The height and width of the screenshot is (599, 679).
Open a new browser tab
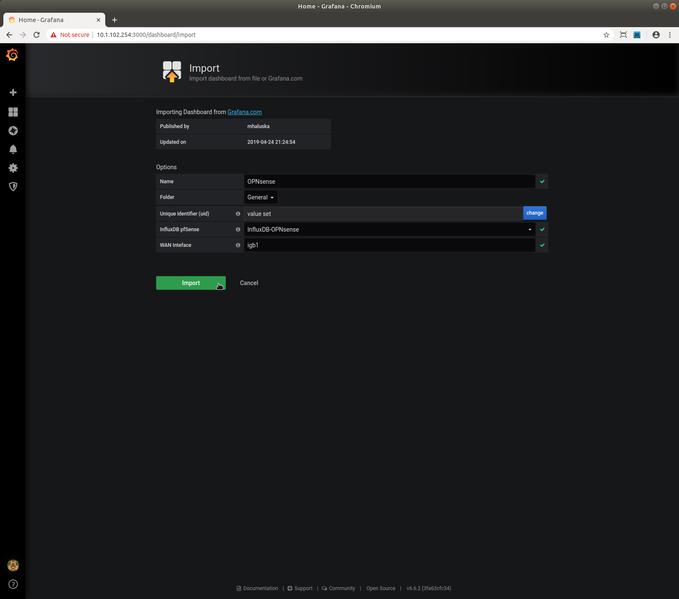click(114, 20)
